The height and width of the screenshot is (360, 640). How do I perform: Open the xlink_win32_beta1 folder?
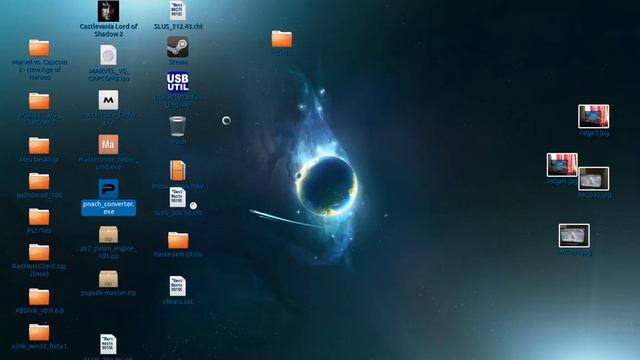click(39, 332)
